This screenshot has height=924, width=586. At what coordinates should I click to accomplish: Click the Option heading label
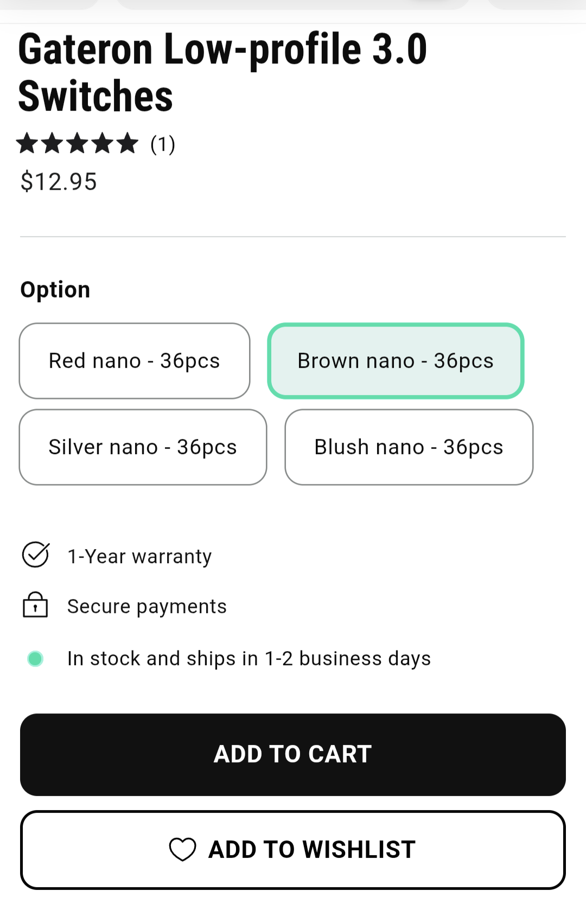55,290
